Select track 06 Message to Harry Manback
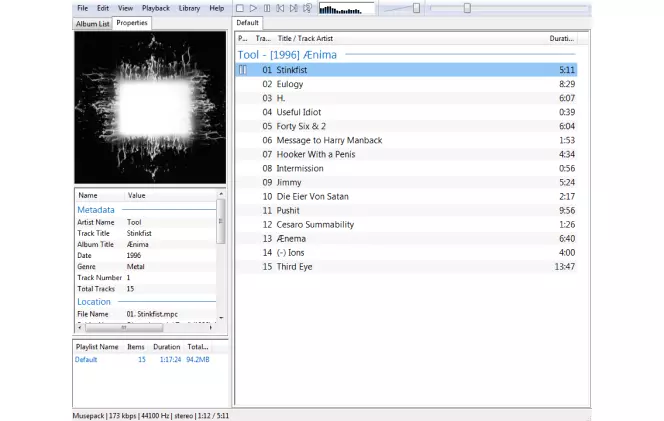Screen dimensions: 664x421 click(x=406, y=140)
